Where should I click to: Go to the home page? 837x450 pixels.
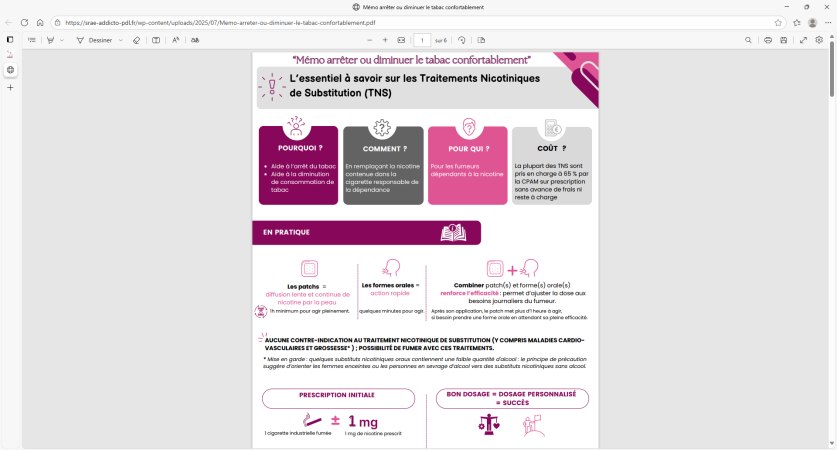point(40,22)
